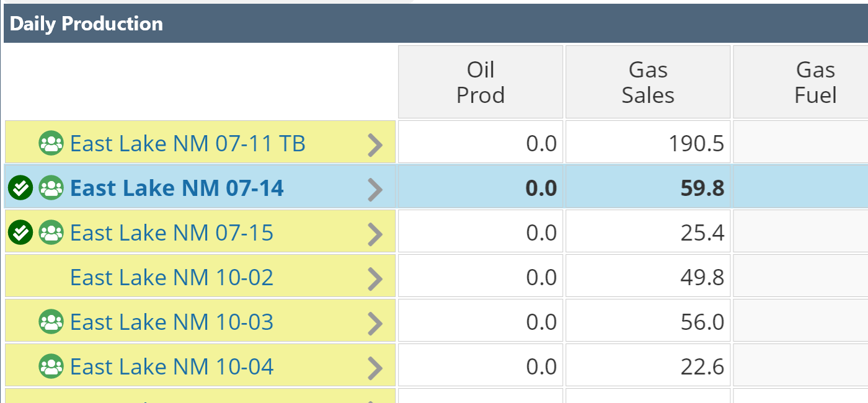Open the East Lake NM 10-02 well link
The width and height of the screenshot is (868, 403).
coord(172,277)
